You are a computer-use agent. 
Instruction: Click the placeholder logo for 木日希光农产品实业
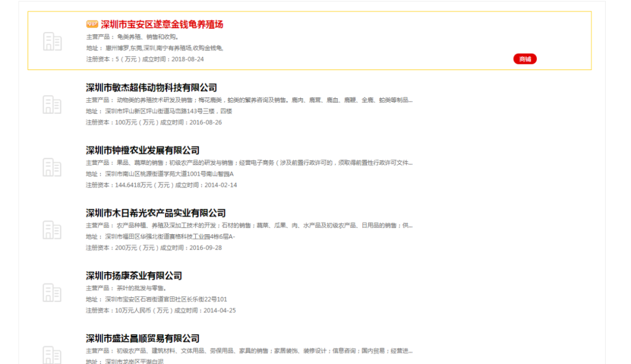coord(53,231)
